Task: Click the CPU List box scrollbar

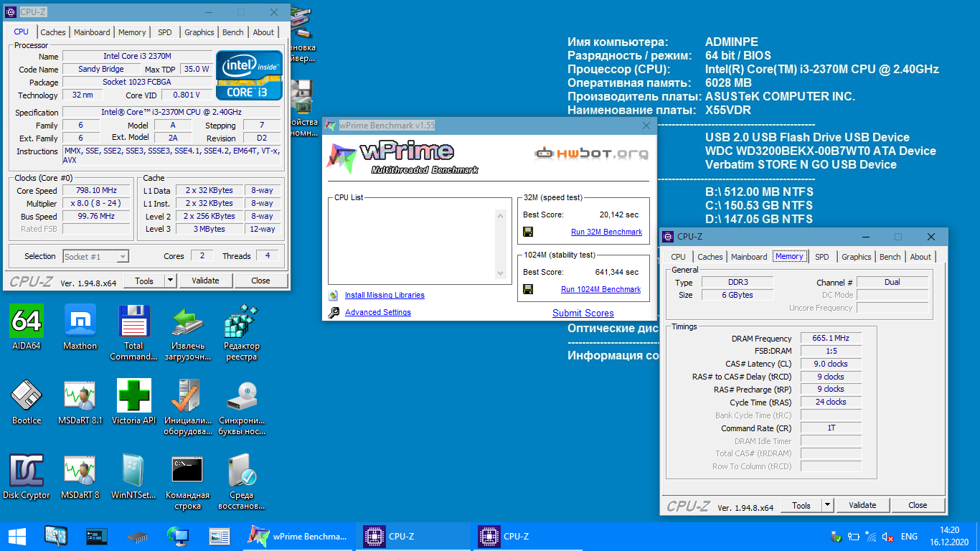Action: coord(501,244)
